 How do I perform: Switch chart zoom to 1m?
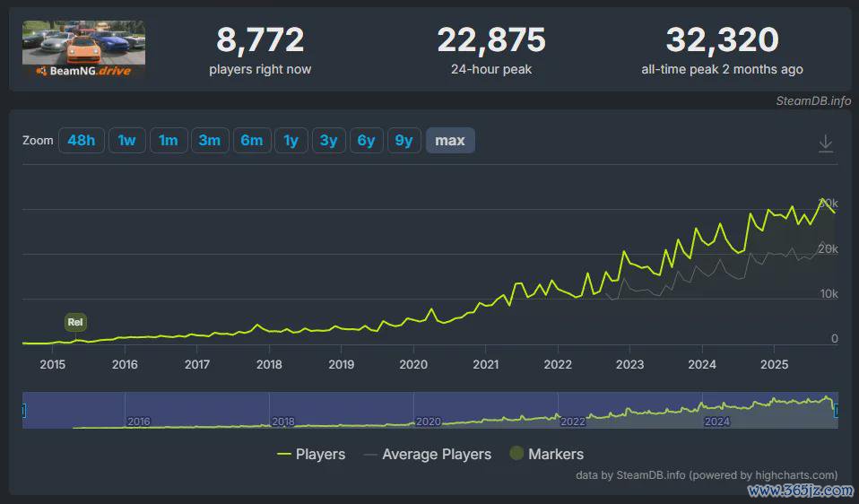pyautogui.click(x=169, y=141)
